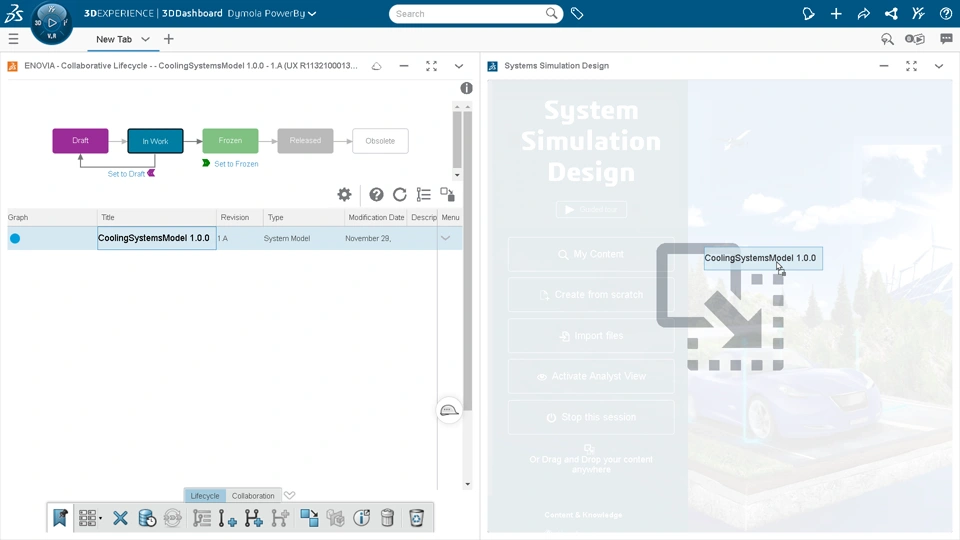Image resolution: width=960 pixels, height=540 pixels.
Task: Click the new branch icon
Action: pyautogui.click(x=253, y=518)
